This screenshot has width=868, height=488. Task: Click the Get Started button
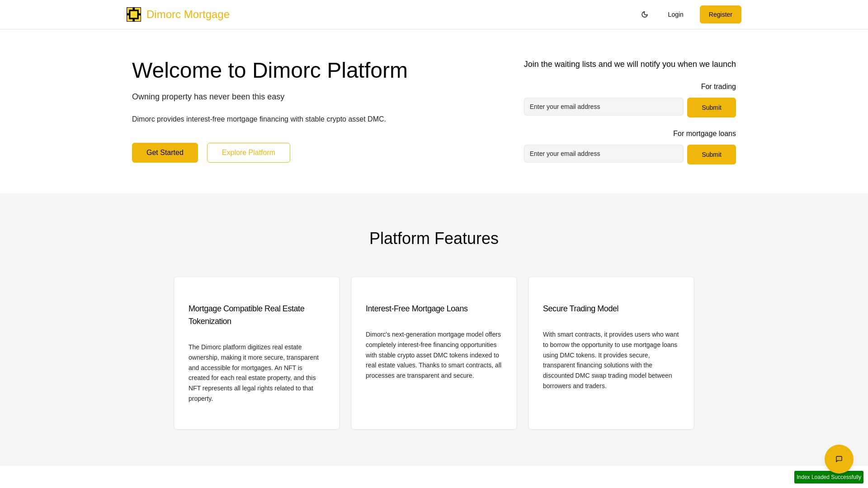[x=165, y=152]
